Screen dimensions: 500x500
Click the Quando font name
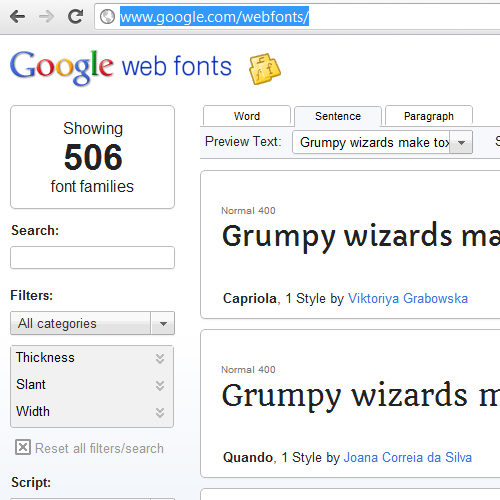tap(248, 458)
